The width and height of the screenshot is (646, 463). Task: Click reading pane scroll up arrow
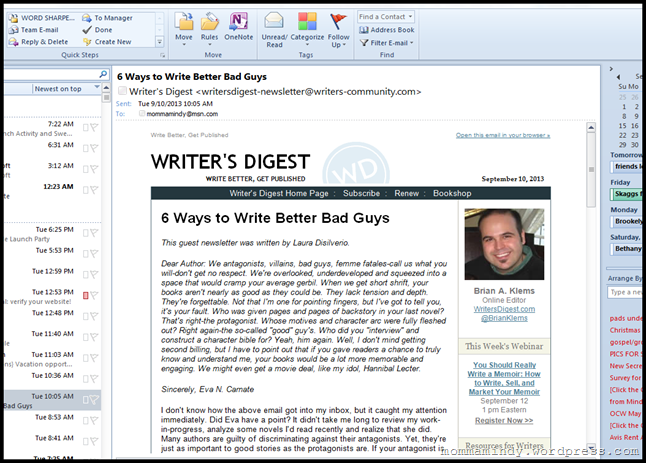click(x=591, y=127)
